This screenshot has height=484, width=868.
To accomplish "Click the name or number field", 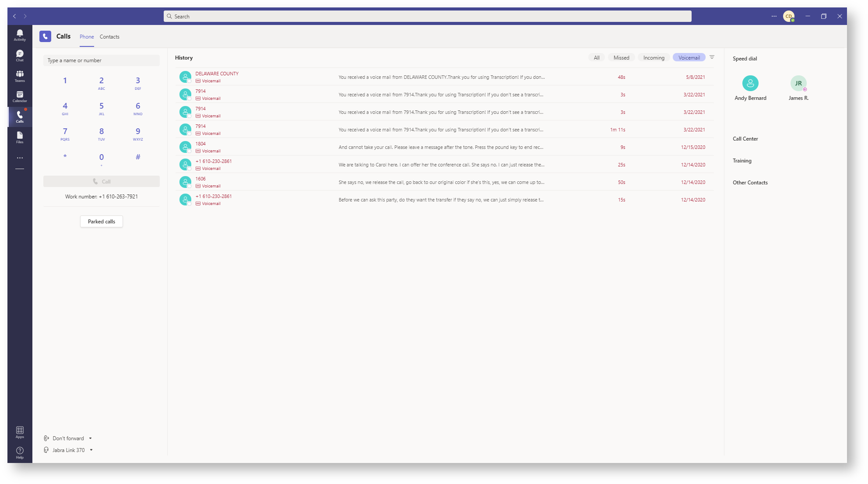I will tap(102, 60).
